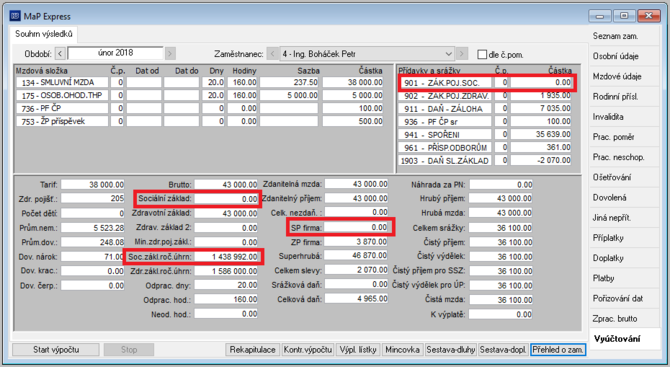
Task: Select row 175 - OSOB.OHOD.THP
Action: (200, 95)
